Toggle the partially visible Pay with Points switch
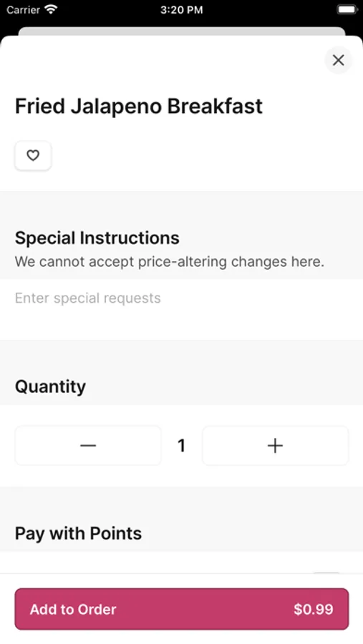Viewport: 363px width, 644px height. (326, 572)
